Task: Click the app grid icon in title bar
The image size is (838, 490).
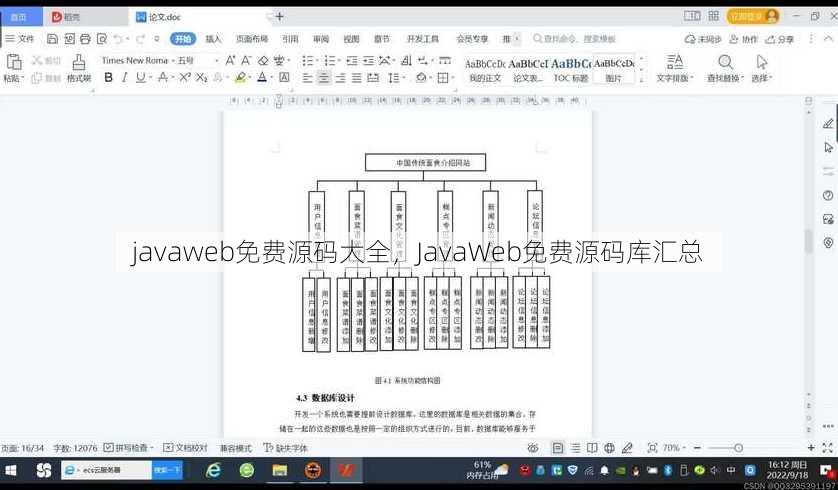Action: [x=713, y=16]
